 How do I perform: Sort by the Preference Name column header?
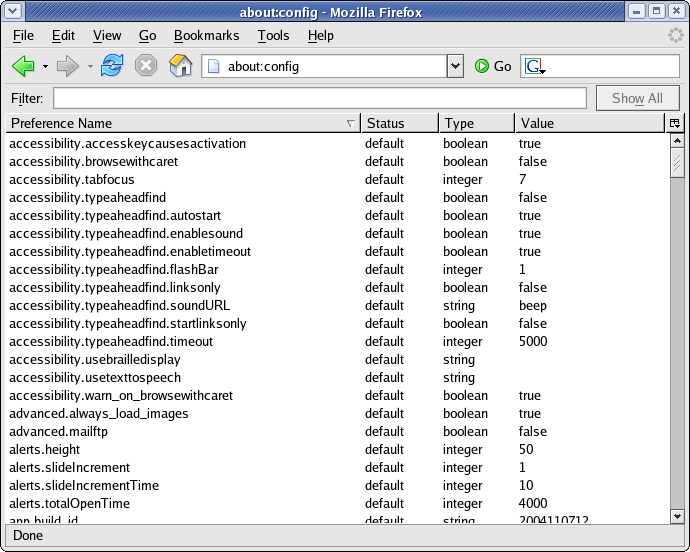point(180,123)
